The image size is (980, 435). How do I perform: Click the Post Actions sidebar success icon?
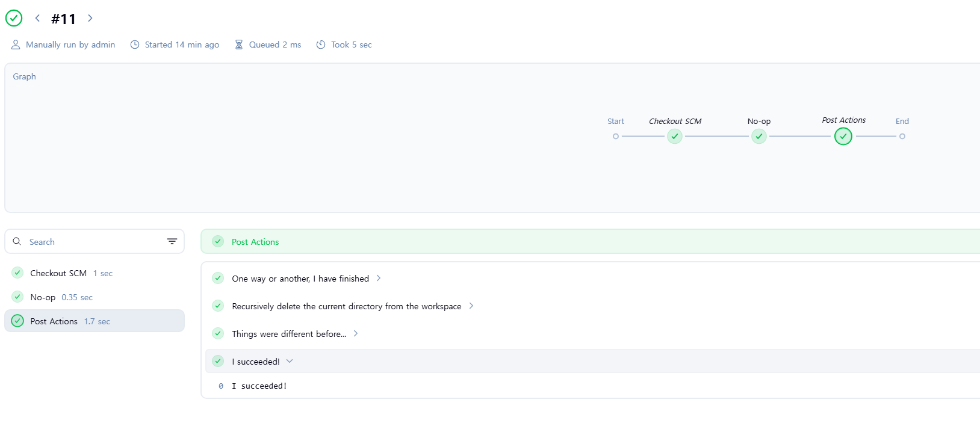tap(17, 321)
